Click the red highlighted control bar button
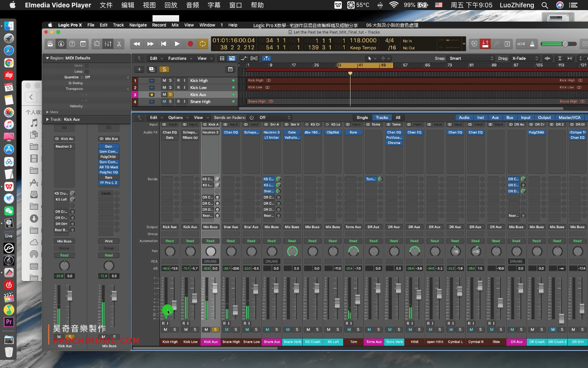This screenshot has width=588, height=368. pos(486,44)
